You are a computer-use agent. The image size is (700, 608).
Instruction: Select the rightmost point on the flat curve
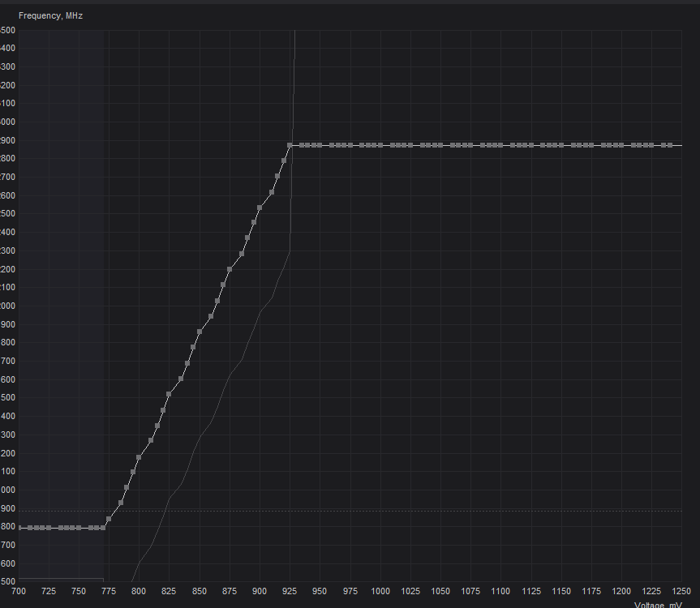click(670, 145)
